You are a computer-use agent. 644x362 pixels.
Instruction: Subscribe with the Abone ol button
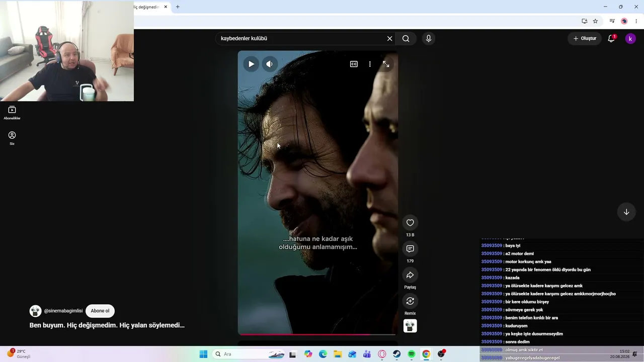pos(100,311)
